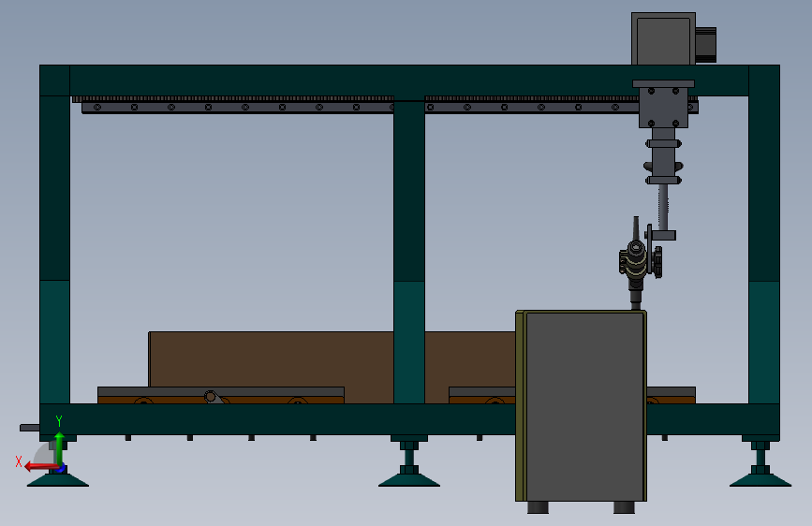
Task: Select the round pivot pin on left clamp
Action: 210,397
